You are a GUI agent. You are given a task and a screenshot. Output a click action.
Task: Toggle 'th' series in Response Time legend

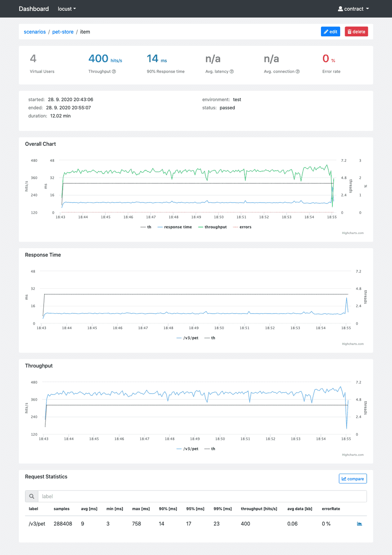pos(210,338)
